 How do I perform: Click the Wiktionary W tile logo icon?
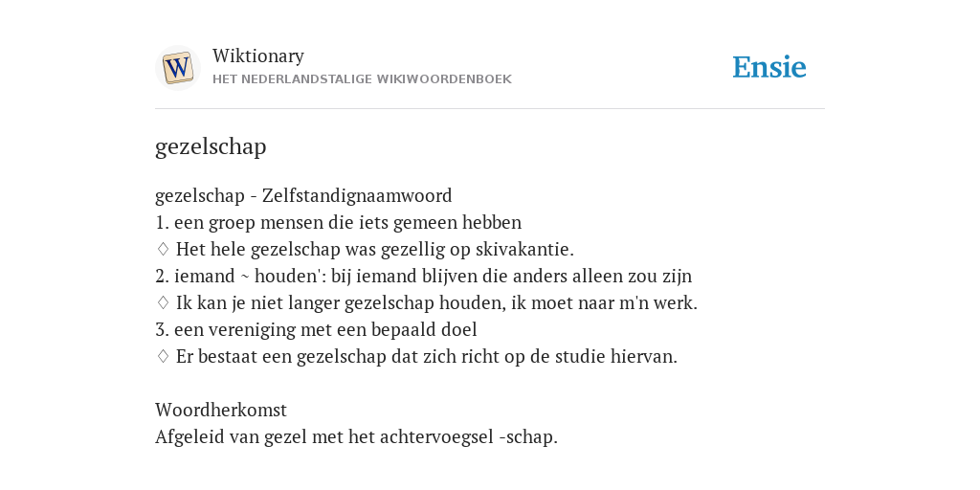click(177, 68)
